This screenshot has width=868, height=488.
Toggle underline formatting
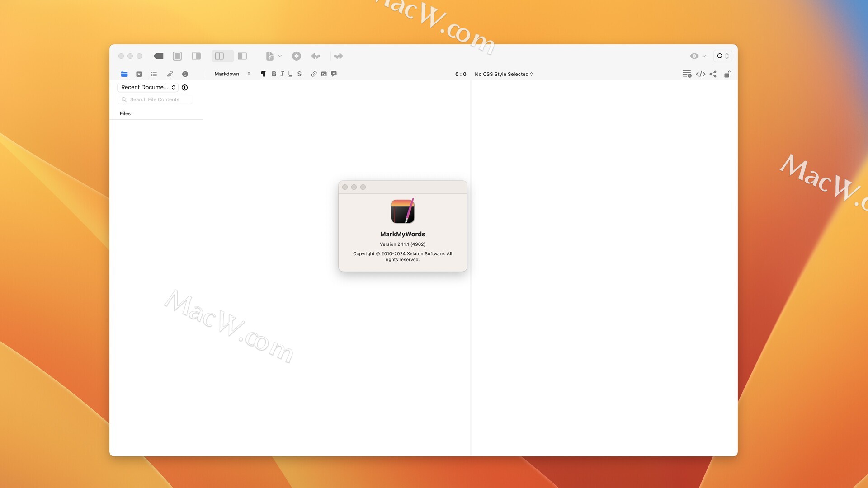(290, 74)
